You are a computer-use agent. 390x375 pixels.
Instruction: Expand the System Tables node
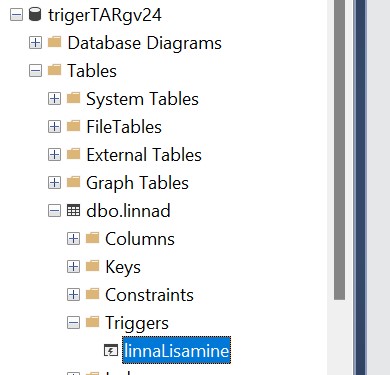point(54,99)
